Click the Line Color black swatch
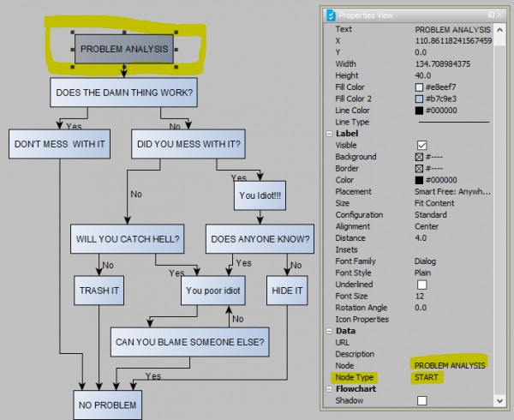Image resolution: width=514 pixels, height=420 pixels. point(420,111)
